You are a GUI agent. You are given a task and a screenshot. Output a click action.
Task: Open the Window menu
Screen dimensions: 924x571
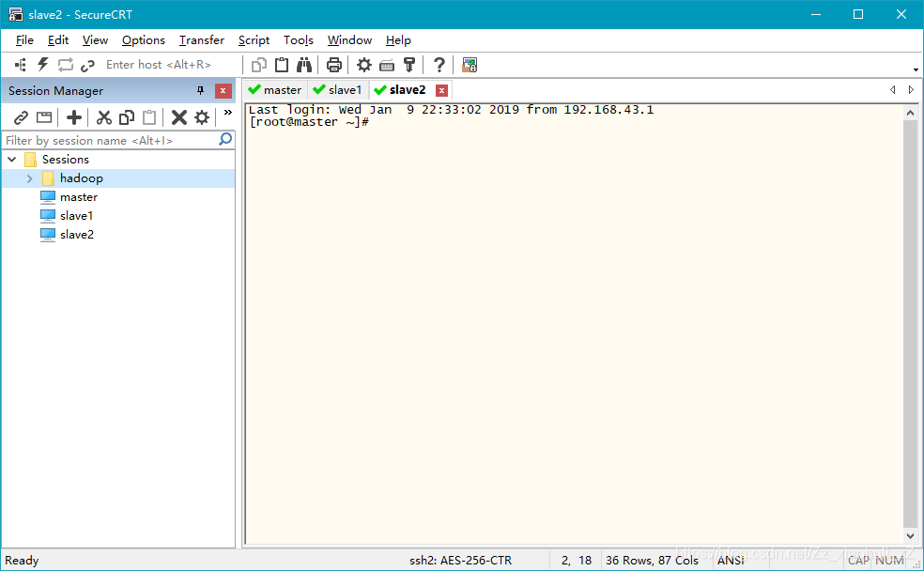pos(349,40)
